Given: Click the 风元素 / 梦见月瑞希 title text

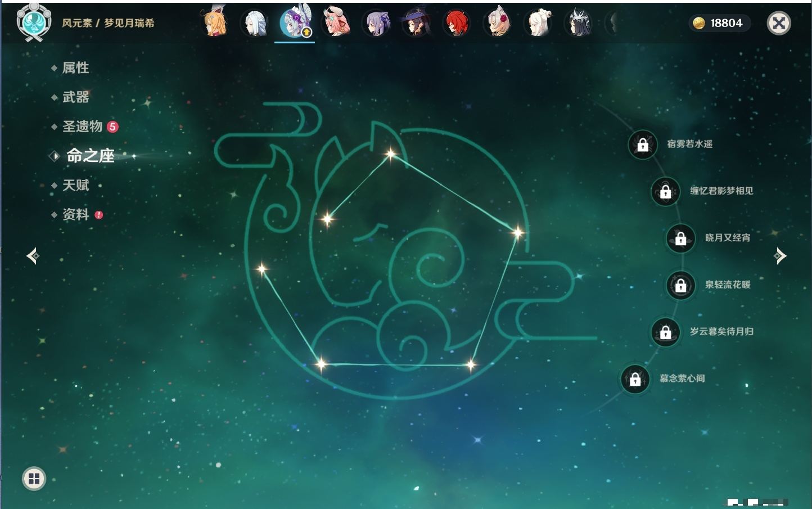Looking at the screenshot, I should [x=108, y=23].
